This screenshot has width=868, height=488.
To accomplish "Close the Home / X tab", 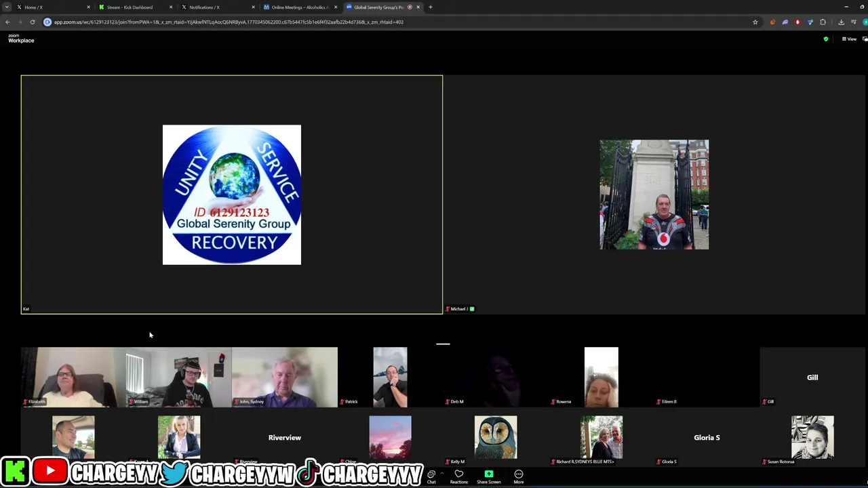I will [88, 7].
